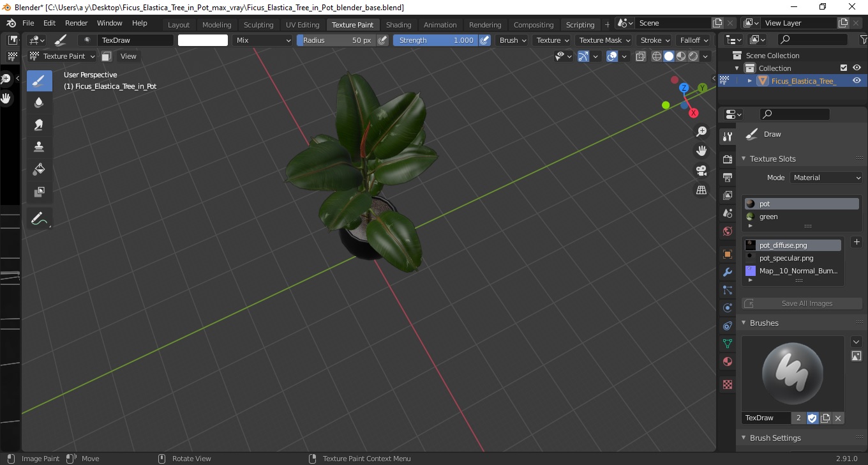Toggle viewport overlays
Screen dimensions: 868x465
click(612, 56)
